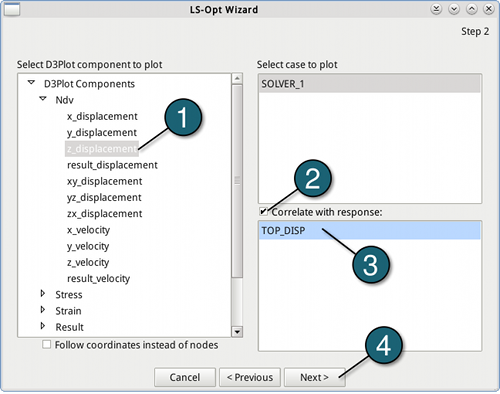This screenshot has height=394, width=500.
Task: Click the Ndv tree label
Action: click(64, 100)
